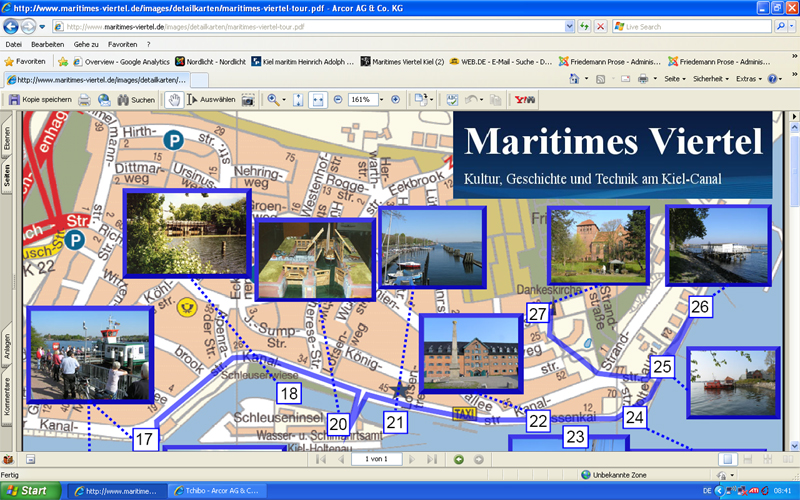Click the previous view green arrow

point(459,460)
